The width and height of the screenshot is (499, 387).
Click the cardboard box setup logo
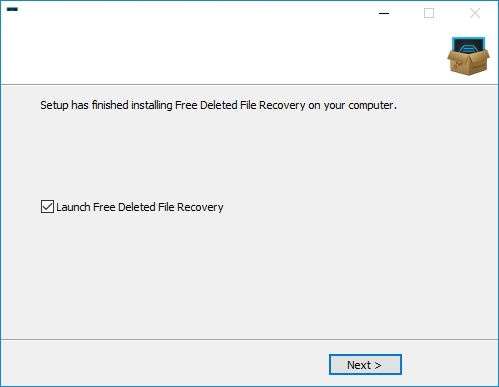click(468, 56)
